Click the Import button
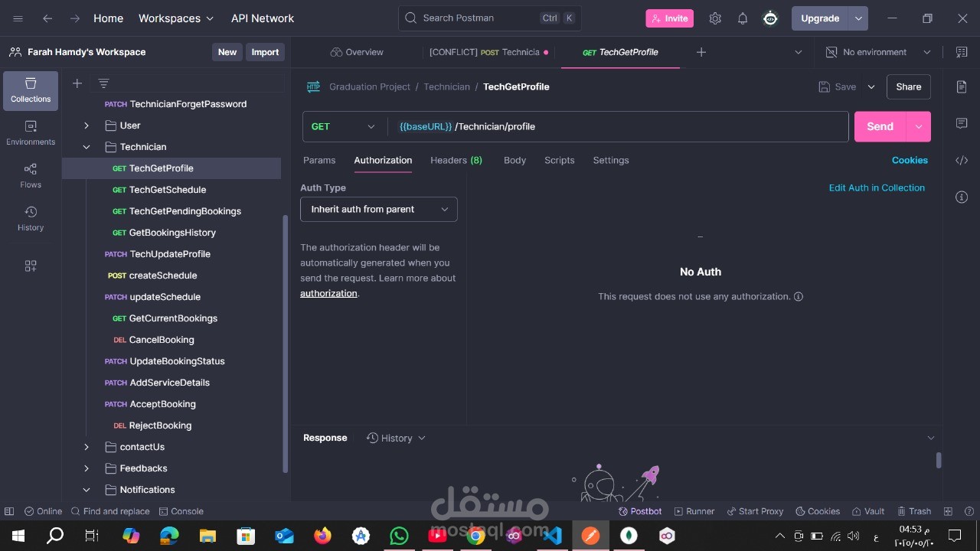Image resolution: width=980 pixels, height=551 pixels. click(266, 52)
